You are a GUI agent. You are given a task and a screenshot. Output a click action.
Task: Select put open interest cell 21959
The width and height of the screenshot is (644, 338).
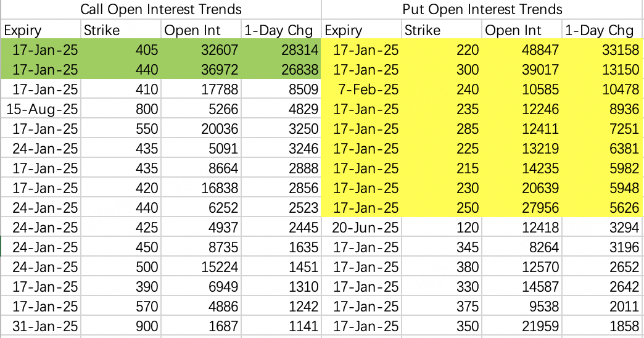point(522,326)
